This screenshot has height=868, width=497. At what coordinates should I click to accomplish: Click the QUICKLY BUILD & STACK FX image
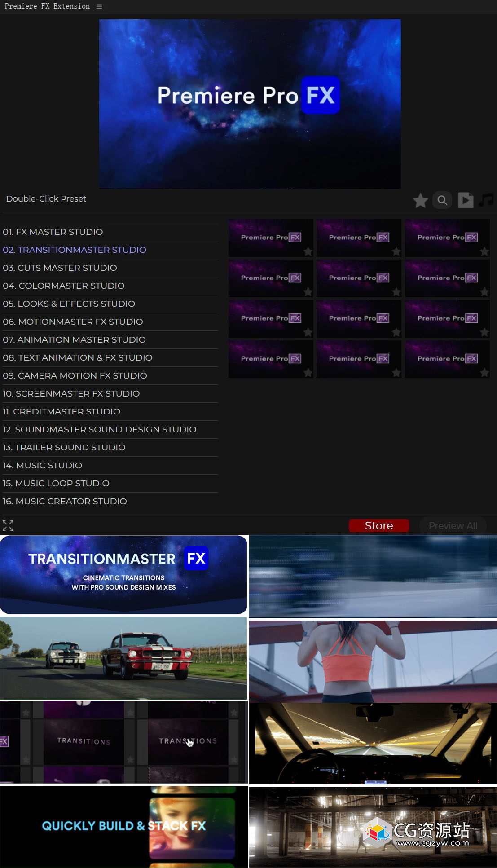(123, 826)
